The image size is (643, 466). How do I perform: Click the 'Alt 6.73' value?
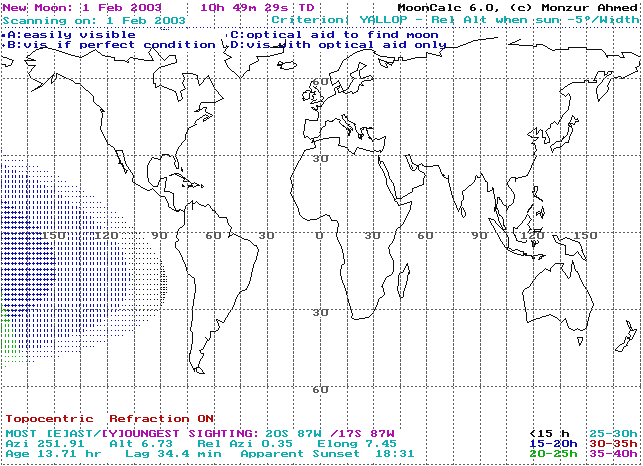click(x=141, y=444)
